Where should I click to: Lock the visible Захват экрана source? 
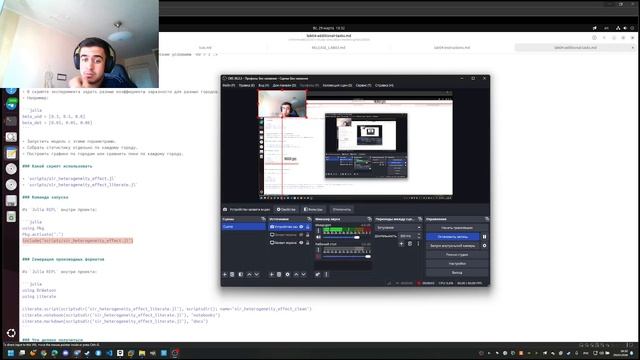point(308,242)
